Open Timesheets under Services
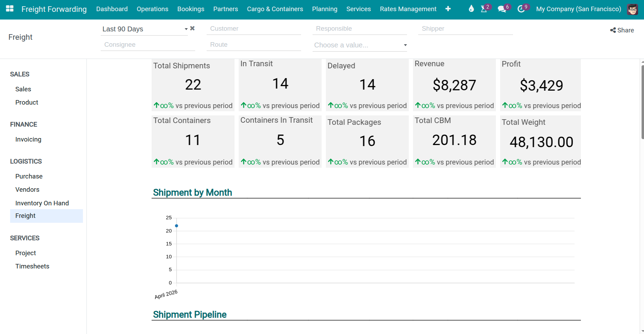Viewport: 644px width, 334px height. [x=32, y=266]
